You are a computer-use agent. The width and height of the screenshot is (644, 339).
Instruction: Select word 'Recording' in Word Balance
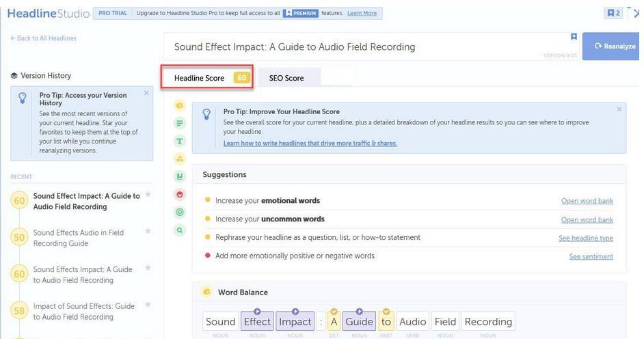(488, 322)
